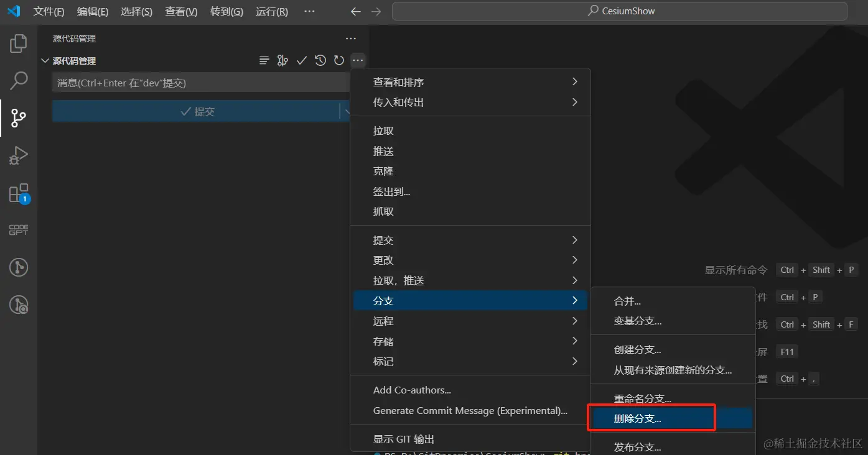868x455 pixels.
Task: Open the bottom circular git icon in activity bar
Action: (x=19, y=305)
